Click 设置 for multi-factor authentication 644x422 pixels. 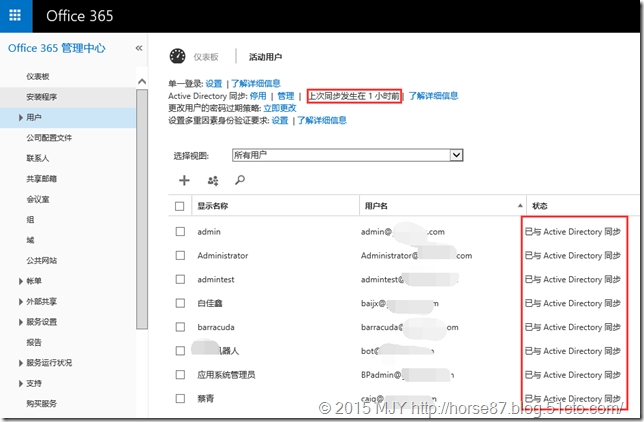280,120
